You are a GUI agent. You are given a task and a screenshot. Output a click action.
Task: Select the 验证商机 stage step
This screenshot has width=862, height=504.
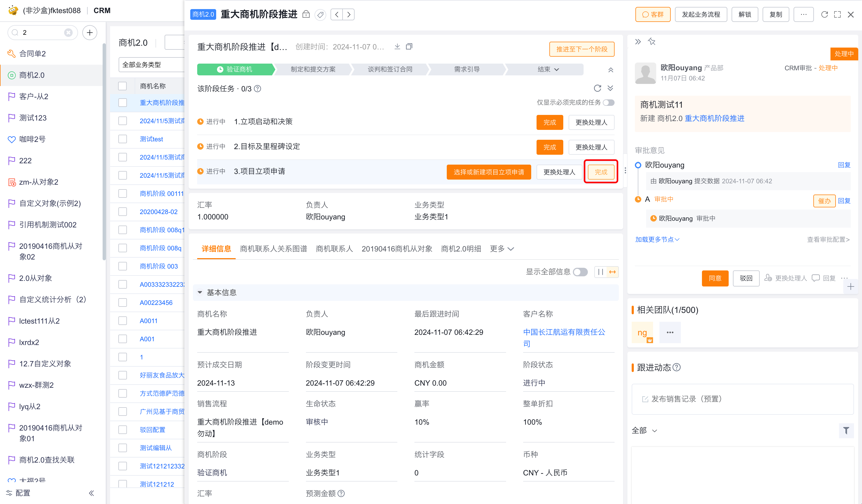(x=236, y=69)
